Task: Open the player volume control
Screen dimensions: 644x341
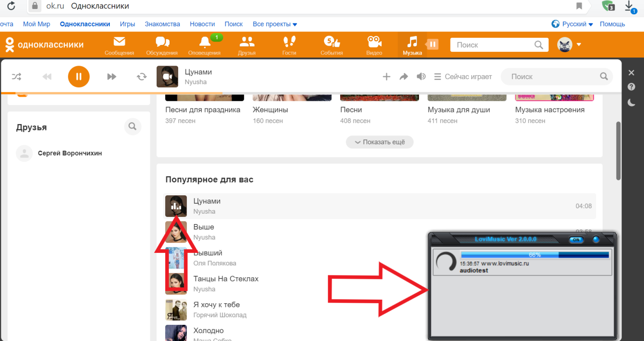Action: [421, 76]
